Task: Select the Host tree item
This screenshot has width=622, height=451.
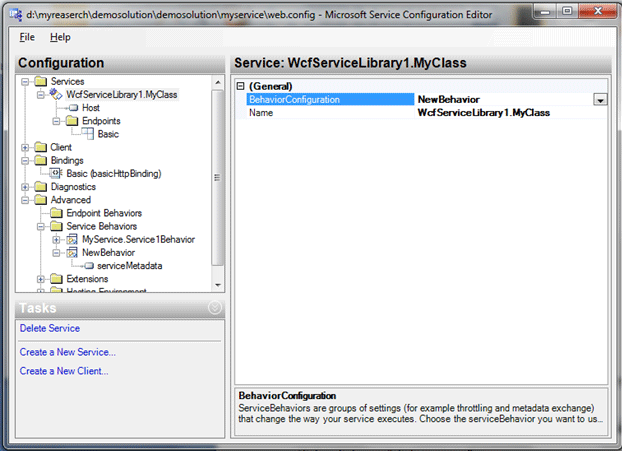Action: pos(90,107)
